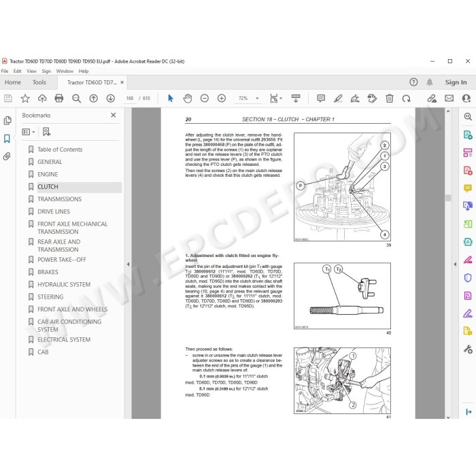Open POWER TAKE--OFF bookmark
This screenshot has width=476, height=476.
(62, 260)
